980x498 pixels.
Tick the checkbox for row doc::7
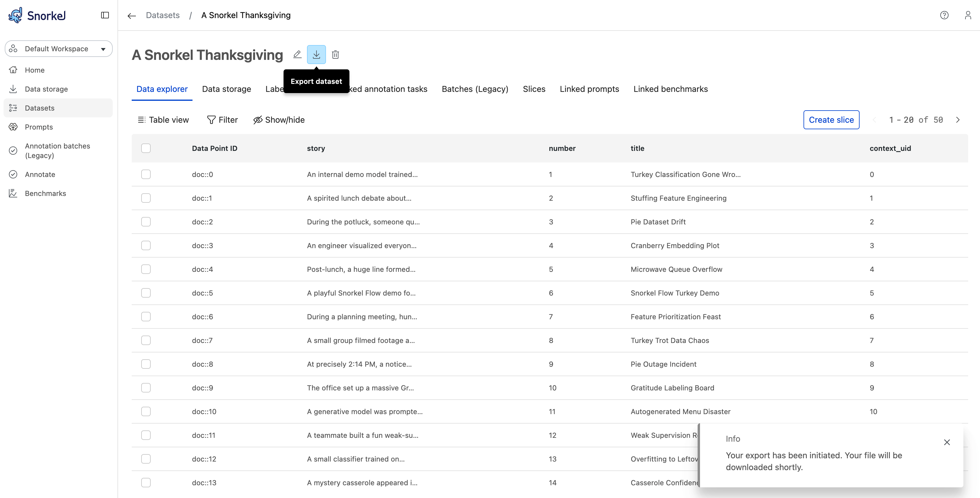click(x=146, y=340)
